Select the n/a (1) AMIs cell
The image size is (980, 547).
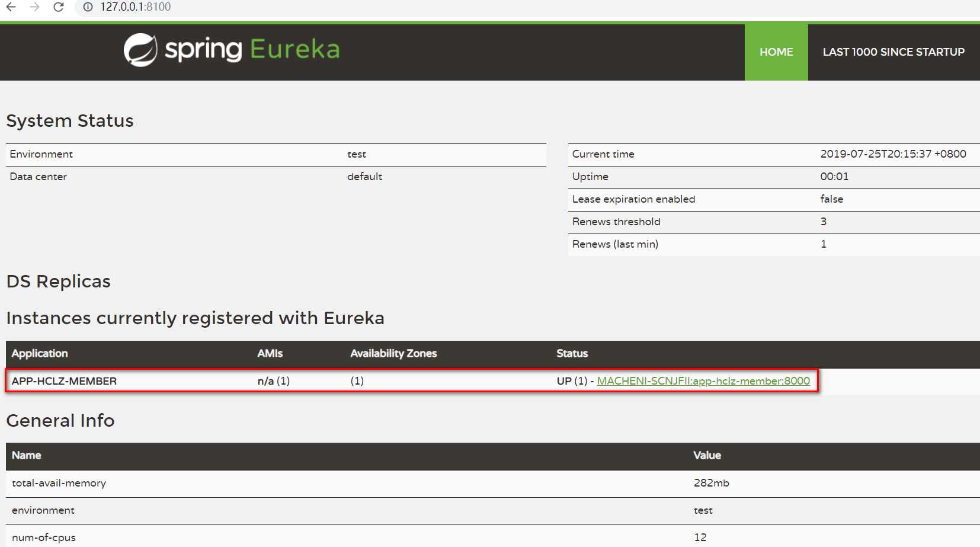click(x=274, y=381)
